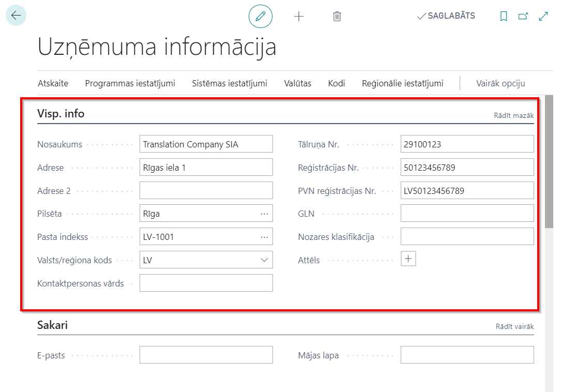Open Sistēmas iestatījumi menu

(x=230, y=84)
